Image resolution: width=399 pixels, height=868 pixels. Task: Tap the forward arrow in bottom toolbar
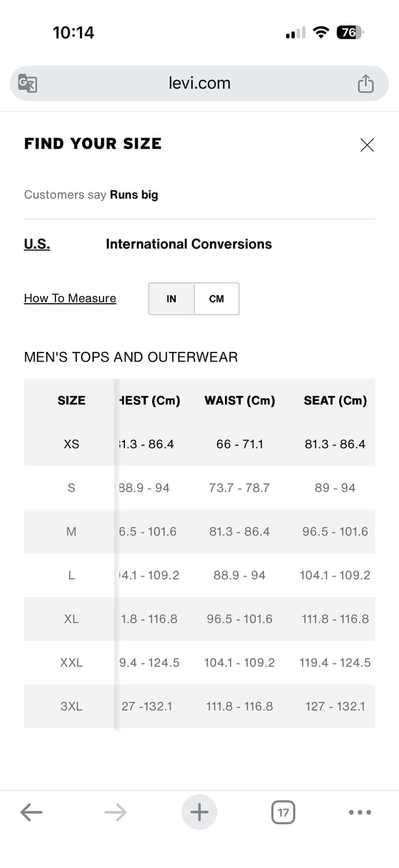[x=115, y=812]
